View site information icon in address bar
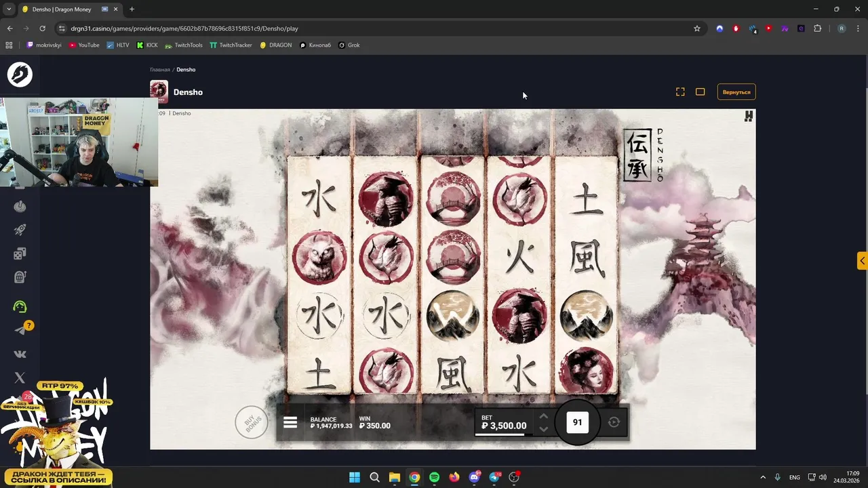This screenshot has height=488, width=868. 62,28
